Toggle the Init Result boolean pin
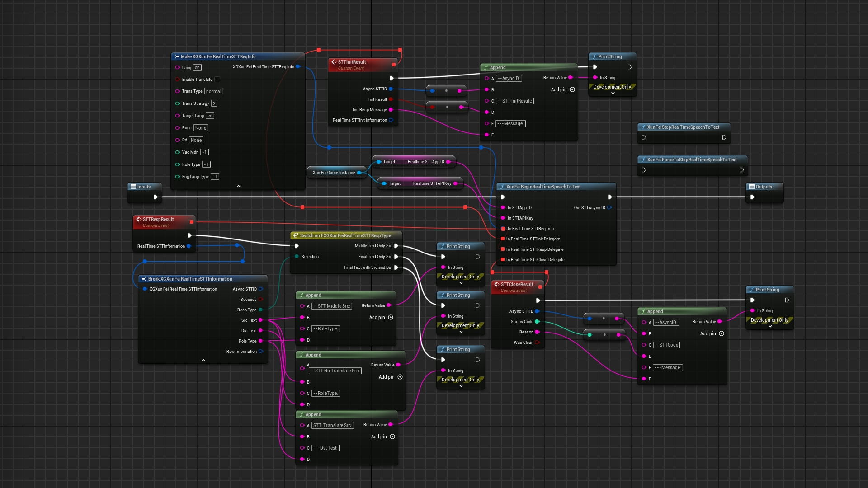 [391, 99]
